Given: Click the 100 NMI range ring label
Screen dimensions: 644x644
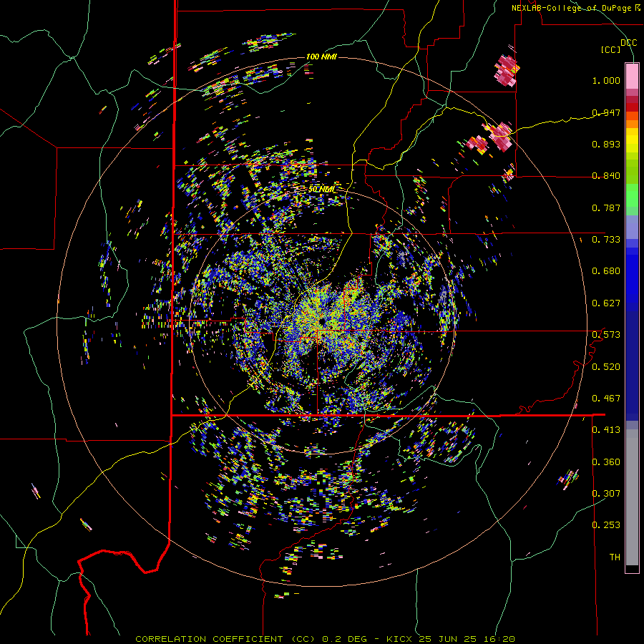Looking at the screenshot, I should coord(321,57).
